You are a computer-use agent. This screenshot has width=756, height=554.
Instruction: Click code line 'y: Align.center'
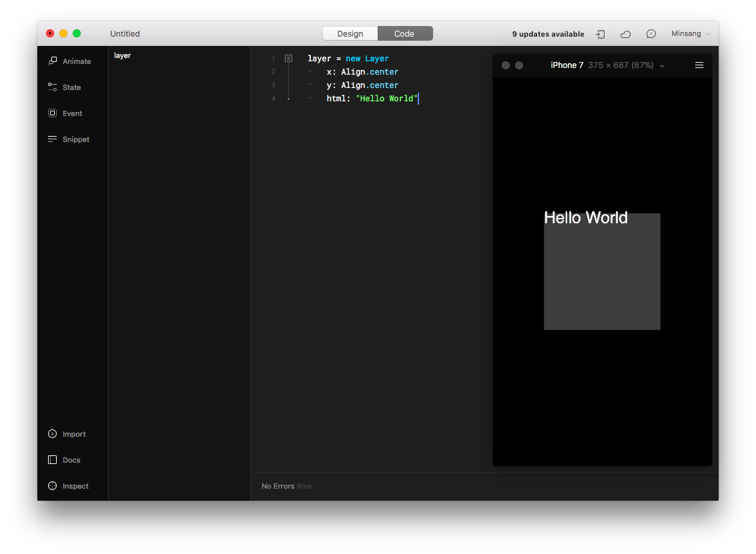(x=362, y=85)
